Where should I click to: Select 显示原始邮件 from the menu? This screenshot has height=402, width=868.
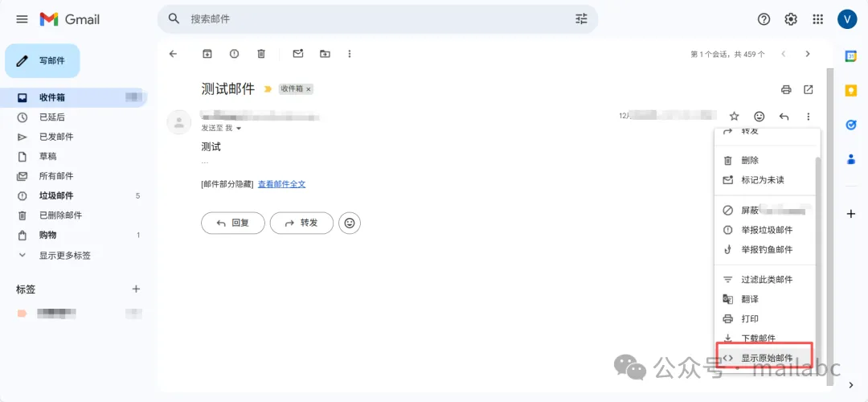(766, 358)
